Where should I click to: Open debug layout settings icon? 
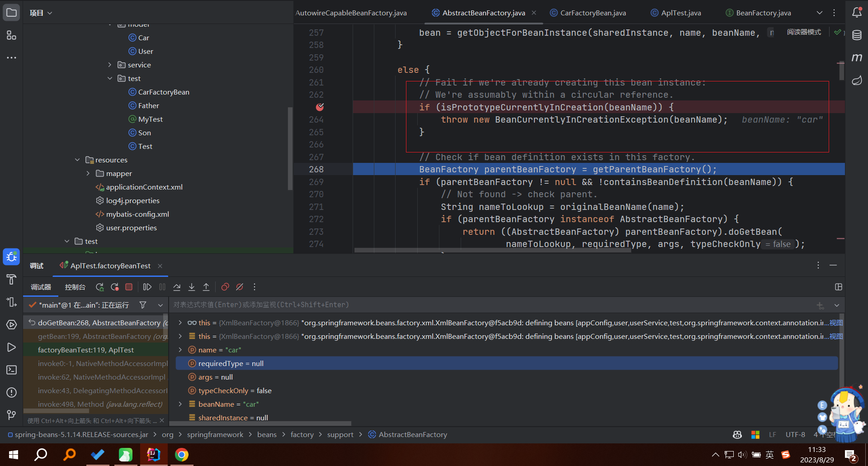click(839, 287)
